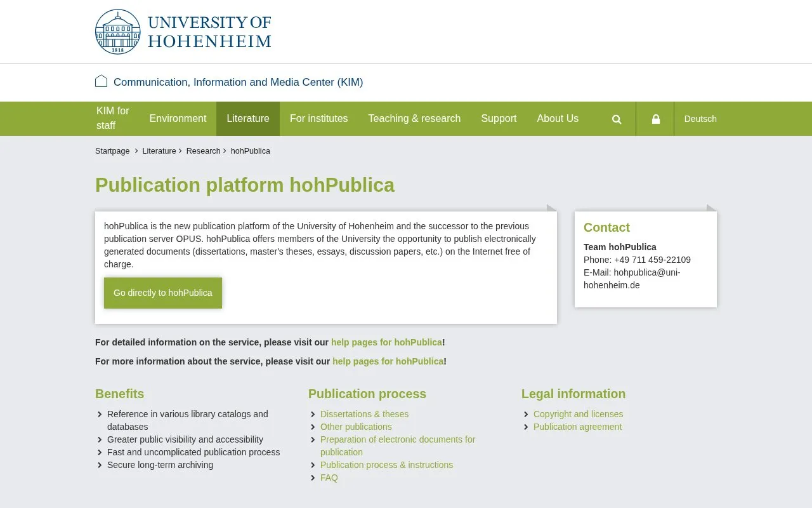Click Fast and uncomplicated publication process item
Image resolution: width=812 pixels, height=508 pixels.
(x=193, y=452)
